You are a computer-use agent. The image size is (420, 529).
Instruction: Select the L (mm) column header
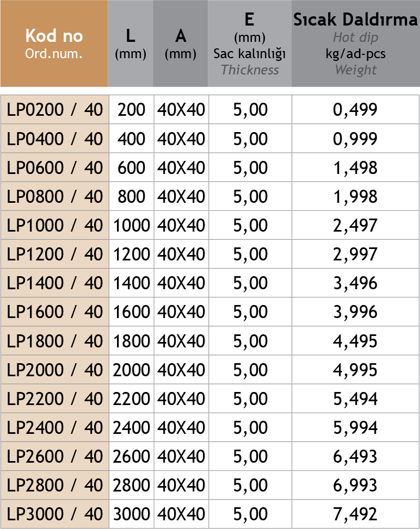[x=131, y=43]
